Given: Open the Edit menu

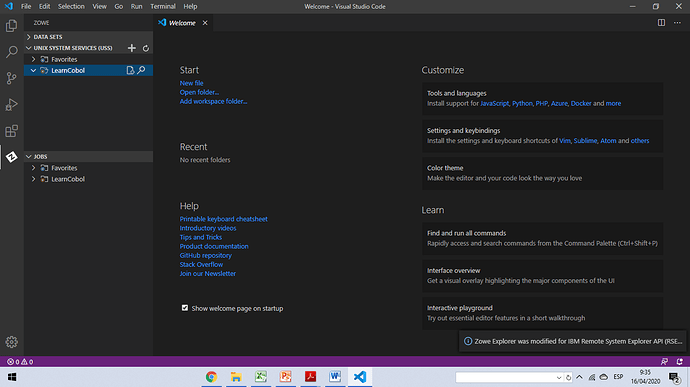Looking at the screenshot, I should (x=44, y=7).
